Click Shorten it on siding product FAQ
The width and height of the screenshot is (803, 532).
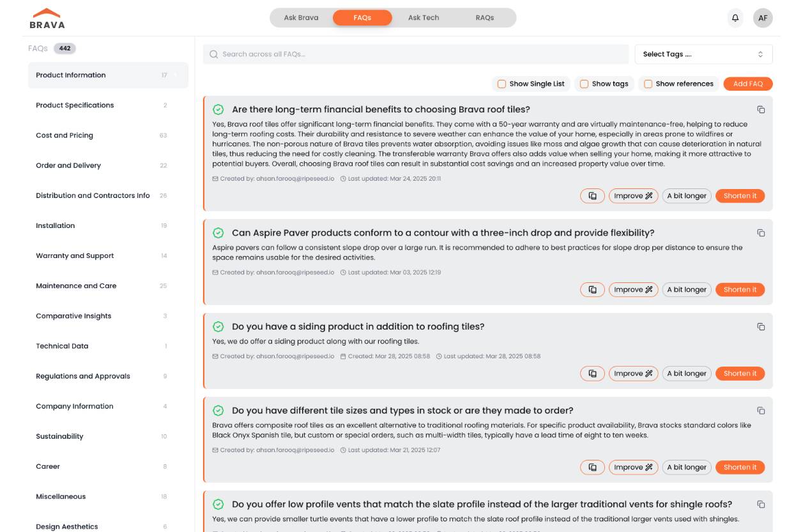740,374
